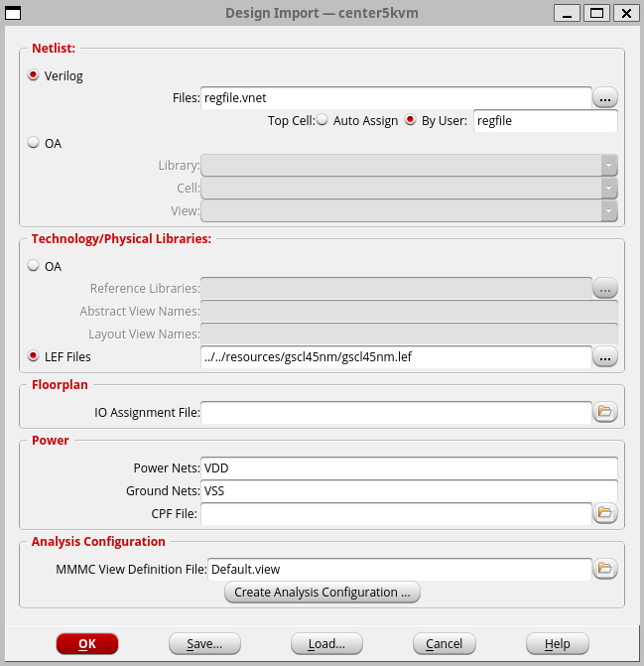Click the Save... button

(x=204, y=644)
